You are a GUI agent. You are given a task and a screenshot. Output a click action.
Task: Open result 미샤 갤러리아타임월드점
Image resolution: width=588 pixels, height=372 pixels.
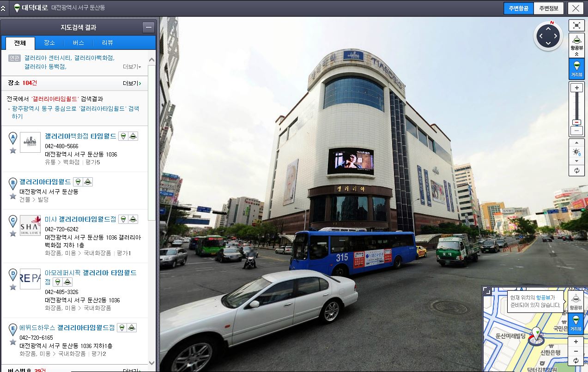[80, 219]
